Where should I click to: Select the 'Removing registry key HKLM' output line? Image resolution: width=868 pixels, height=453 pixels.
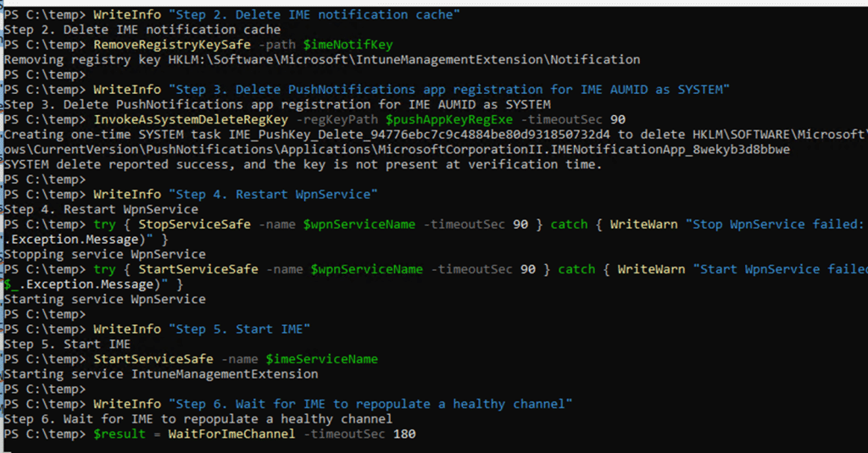coord(322,59)
